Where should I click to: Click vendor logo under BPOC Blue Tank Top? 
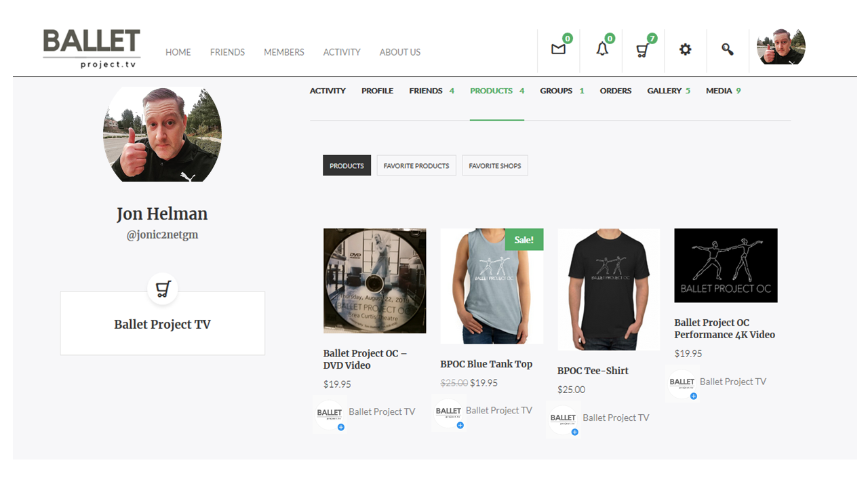click(x=448, y=412)
